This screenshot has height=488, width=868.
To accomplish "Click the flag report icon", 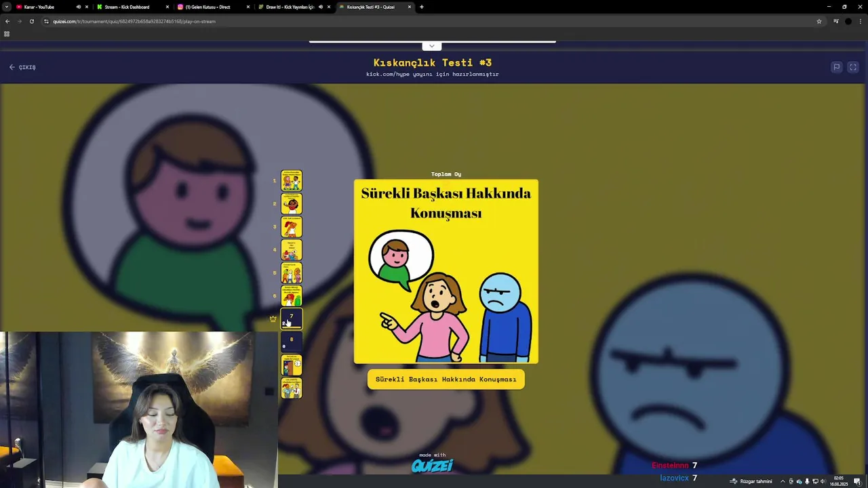I will click(x=837, y=67).
